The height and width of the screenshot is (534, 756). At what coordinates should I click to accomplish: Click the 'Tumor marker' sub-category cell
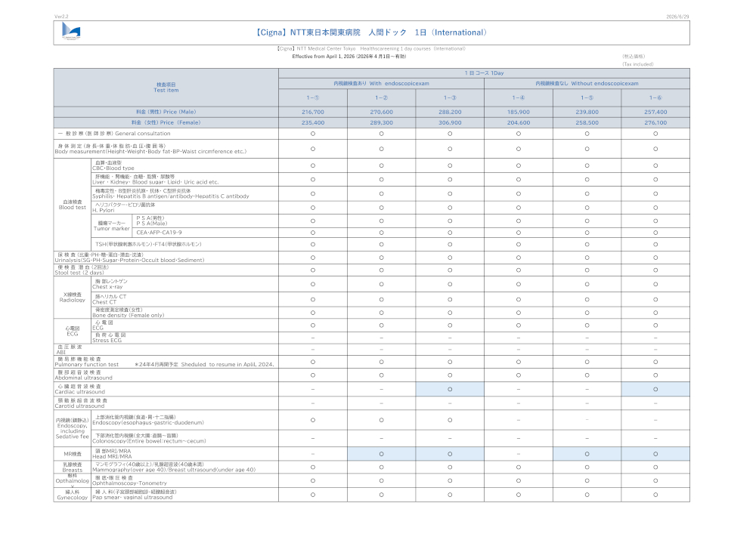tap(111, 226)
